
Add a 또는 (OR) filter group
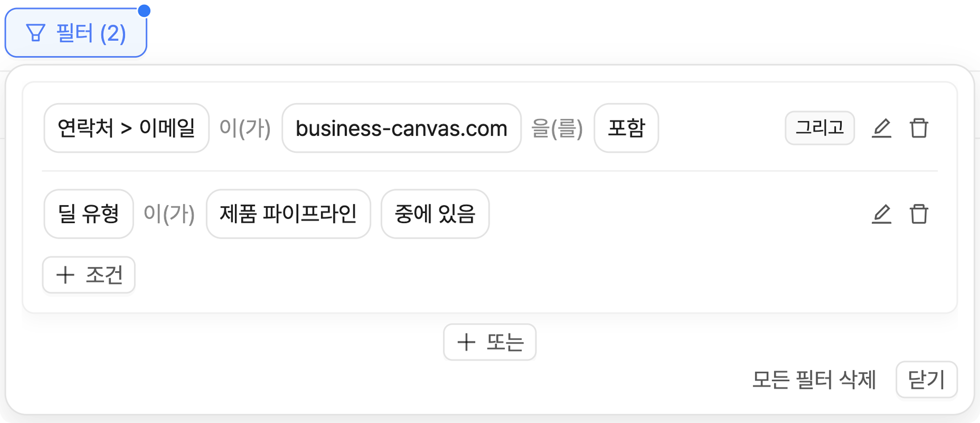(x=490, y=342)
